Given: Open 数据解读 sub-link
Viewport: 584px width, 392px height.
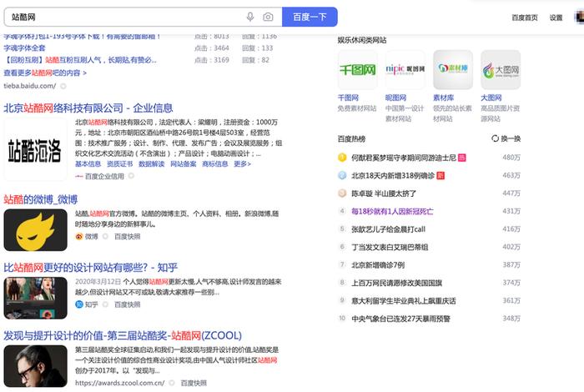Looking at the screenshot, I should pos(151,163).
